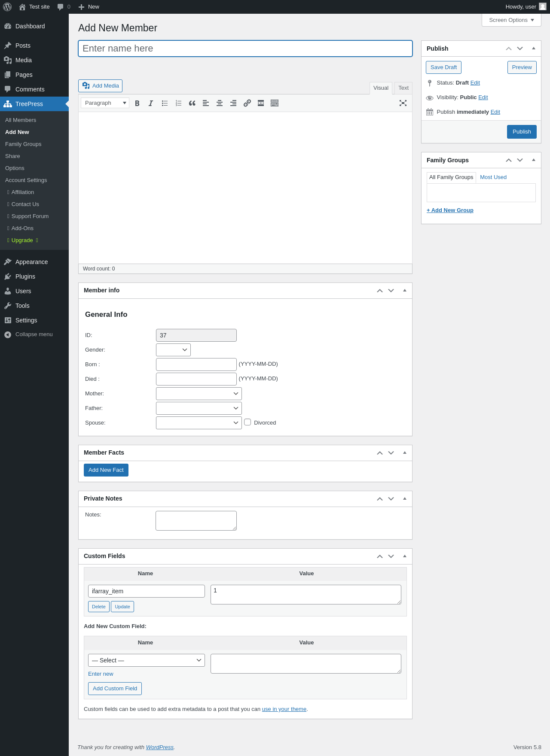Move the Publish box down
The width and height of the screenshot is (550, 756).
pyautogui.click(x=520, y=49)
